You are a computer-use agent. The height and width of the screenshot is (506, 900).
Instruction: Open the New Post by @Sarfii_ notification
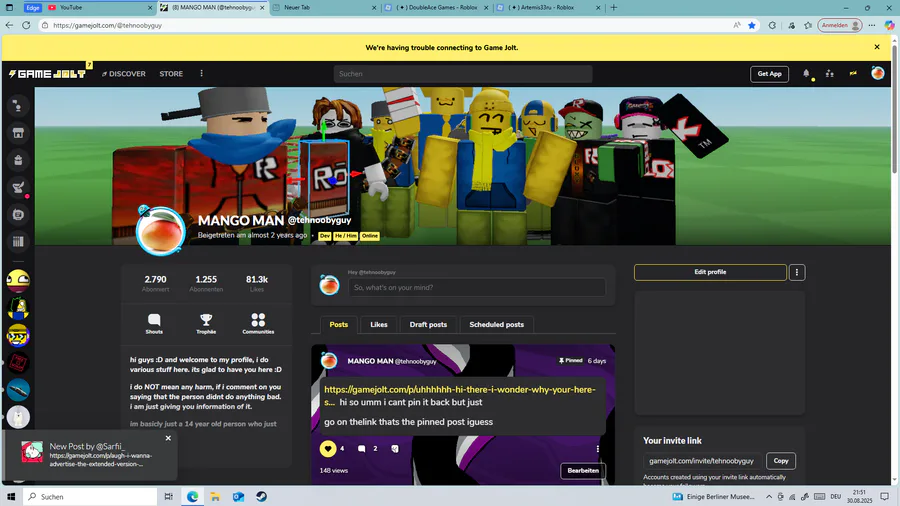tap(89, 455)
